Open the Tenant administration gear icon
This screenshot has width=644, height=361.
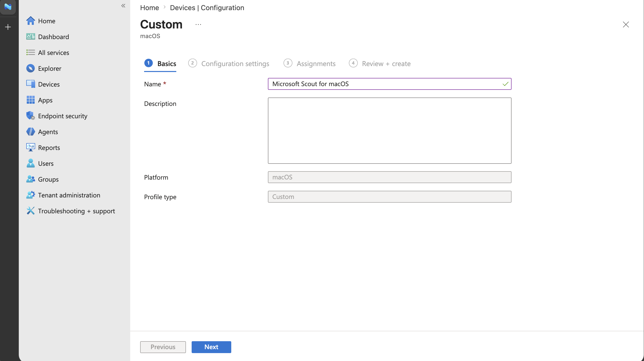(30, 195)
